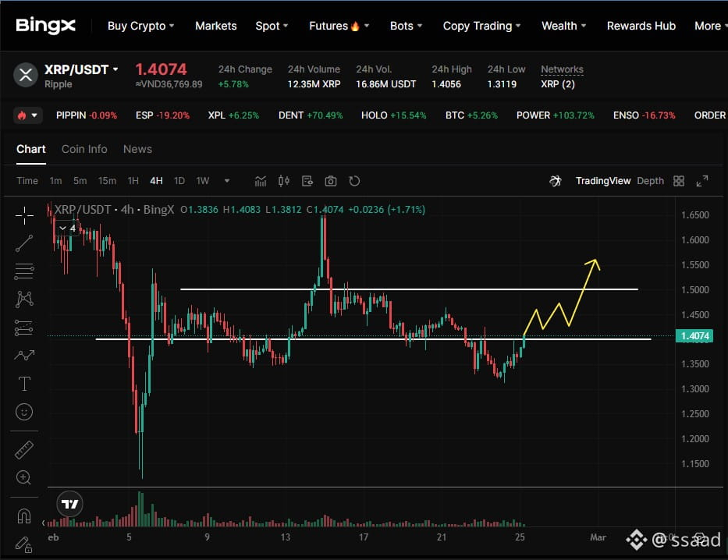The image size is (728, 560).
Task: Expand chart to fullscreen
Action: click(702, 181)
